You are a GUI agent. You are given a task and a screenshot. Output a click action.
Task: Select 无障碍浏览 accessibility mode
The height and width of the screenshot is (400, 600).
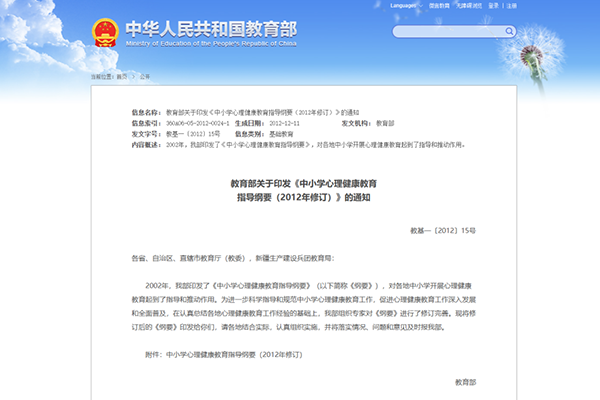[x=468, y=6]
